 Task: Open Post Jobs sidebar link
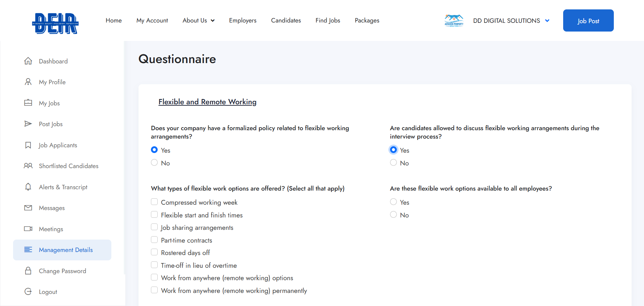pos(51,124)
